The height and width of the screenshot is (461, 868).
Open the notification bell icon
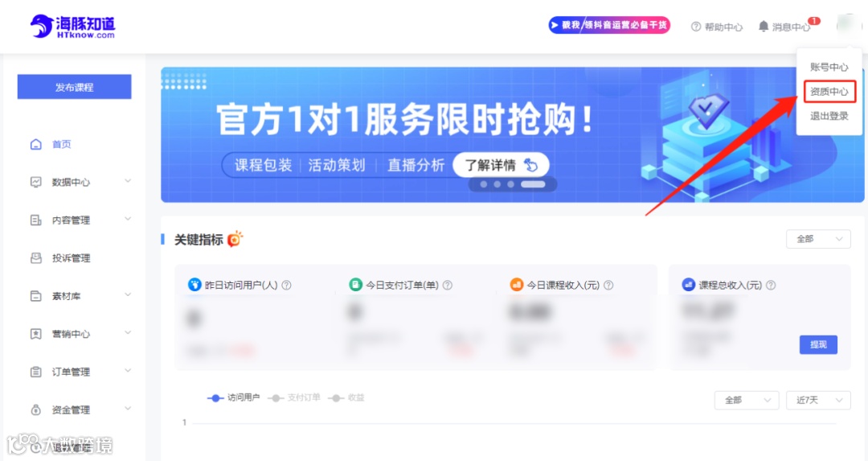point(764,26)
